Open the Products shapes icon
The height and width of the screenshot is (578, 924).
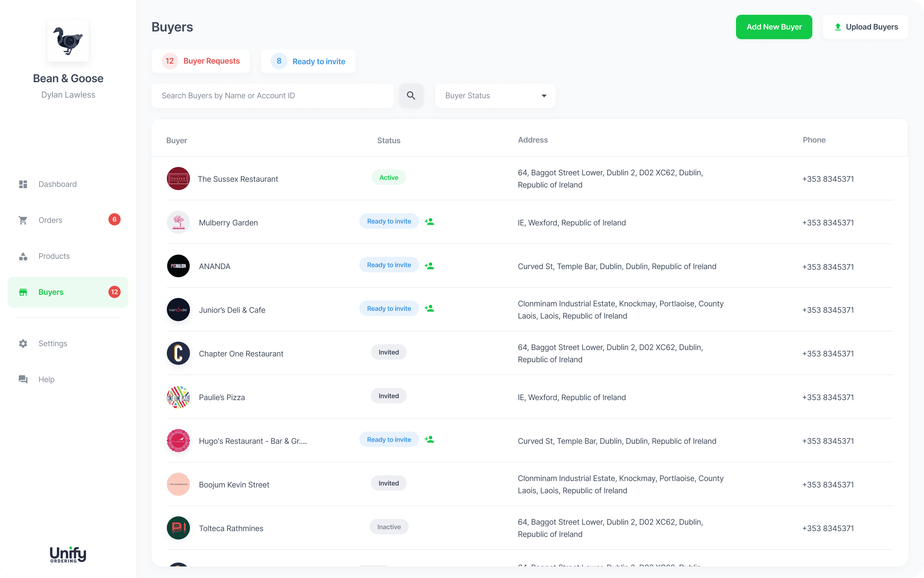click(x=23, y=256)
